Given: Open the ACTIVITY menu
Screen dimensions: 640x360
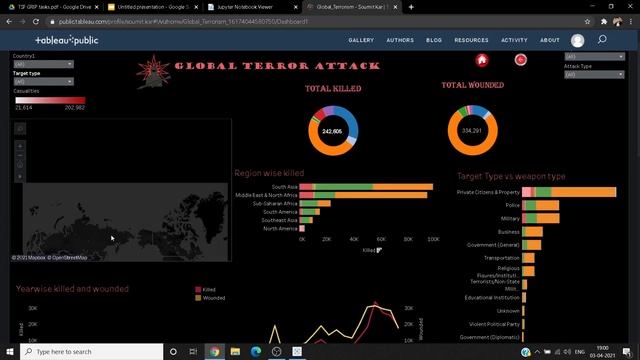Looking at the screenshot, I should pyautogui.click(x=514, y=40).
